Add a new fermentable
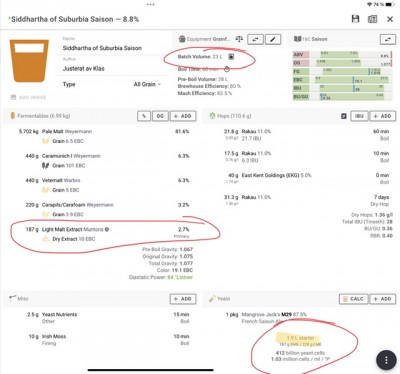 [x=183, y=116]
